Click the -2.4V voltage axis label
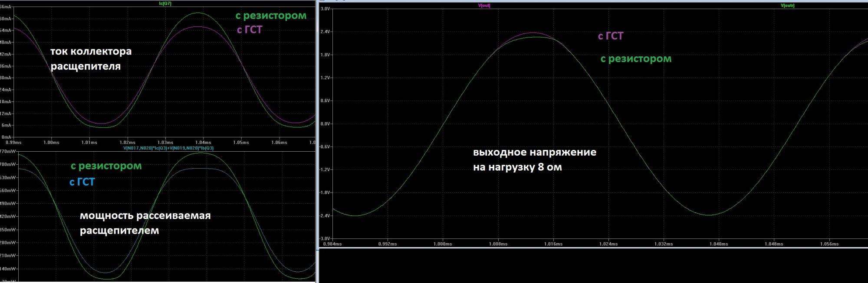The image size is (868, 283). click(x=325, y=215)
